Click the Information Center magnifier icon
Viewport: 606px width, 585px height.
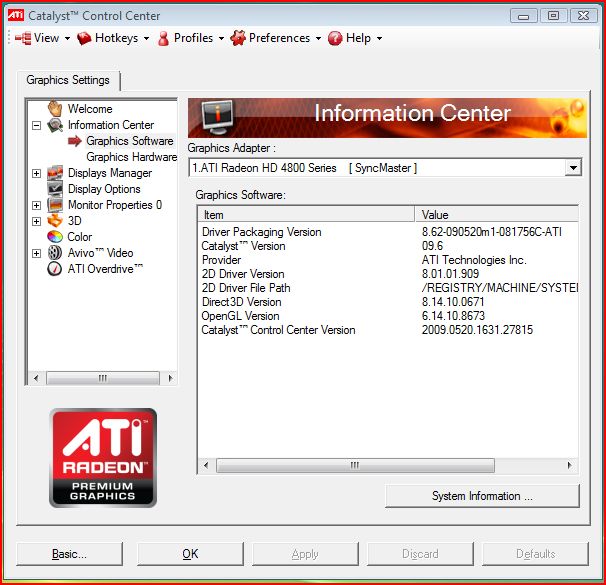[55, 125]
